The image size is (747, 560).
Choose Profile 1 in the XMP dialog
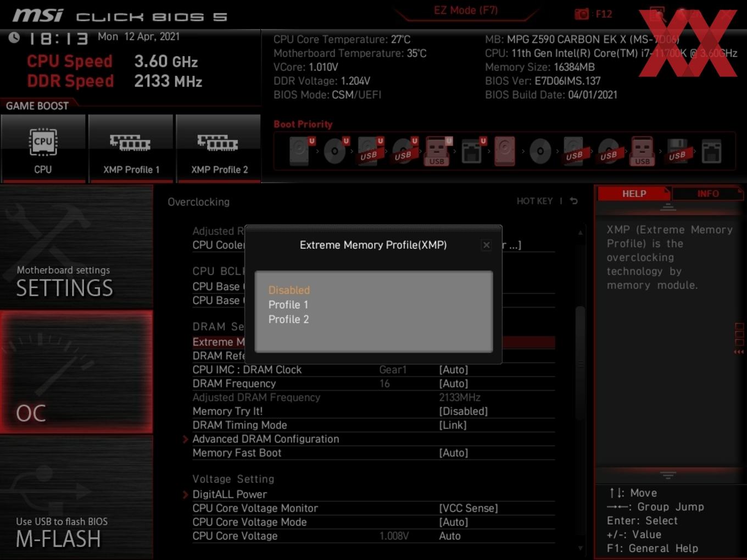click(x=288, y=305)
